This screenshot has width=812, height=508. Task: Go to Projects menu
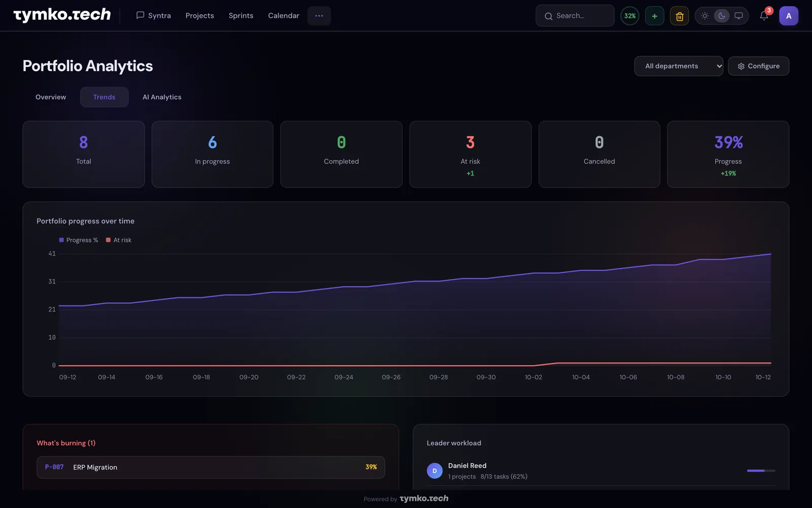click(x=199, y=16)
